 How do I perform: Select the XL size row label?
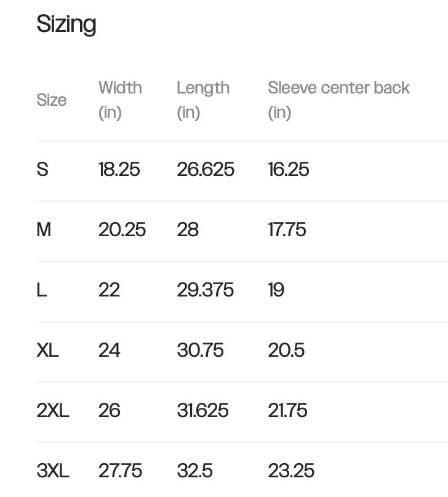coord(47,350)
